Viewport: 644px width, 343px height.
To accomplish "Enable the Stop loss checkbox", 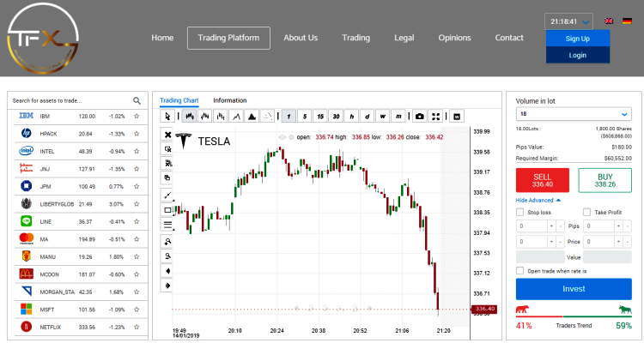I will 520,212.
